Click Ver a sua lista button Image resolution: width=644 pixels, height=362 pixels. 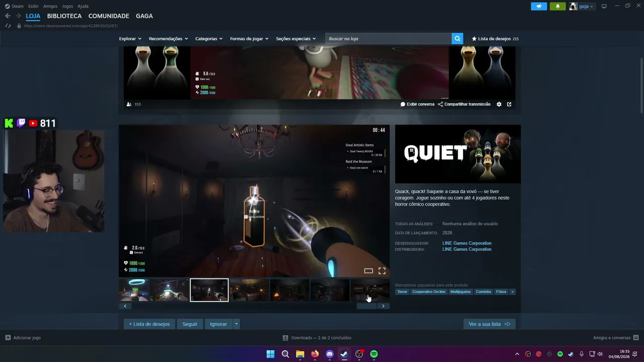click(x=490, y=324)
